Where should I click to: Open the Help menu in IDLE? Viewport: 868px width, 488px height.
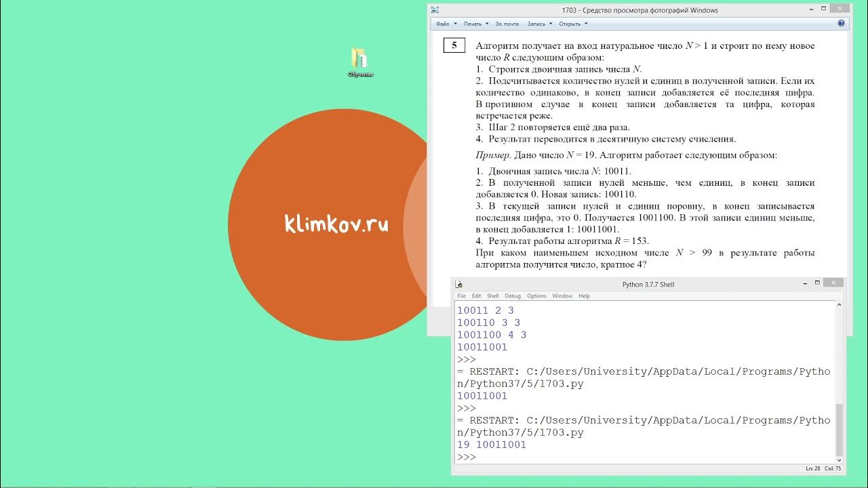point(584,296)
